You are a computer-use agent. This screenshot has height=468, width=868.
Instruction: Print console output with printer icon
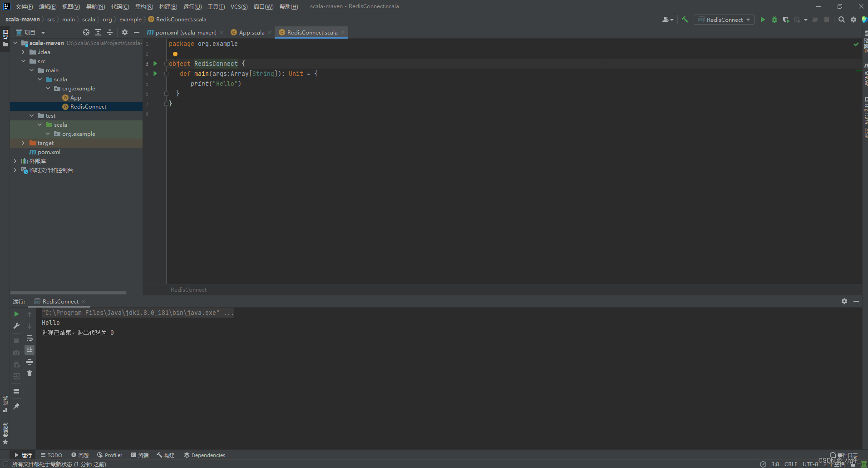tap(30, 362)
